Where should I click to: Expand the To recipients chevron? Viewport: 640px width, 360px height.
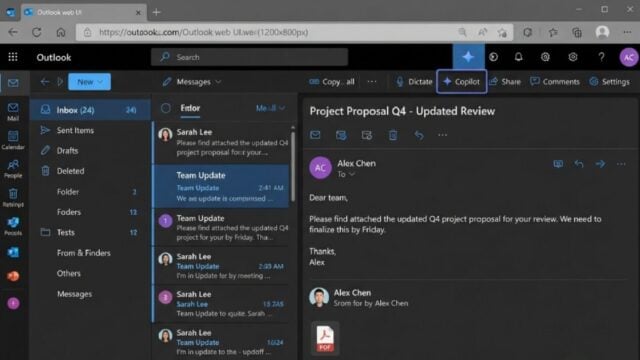coord(352,174)
